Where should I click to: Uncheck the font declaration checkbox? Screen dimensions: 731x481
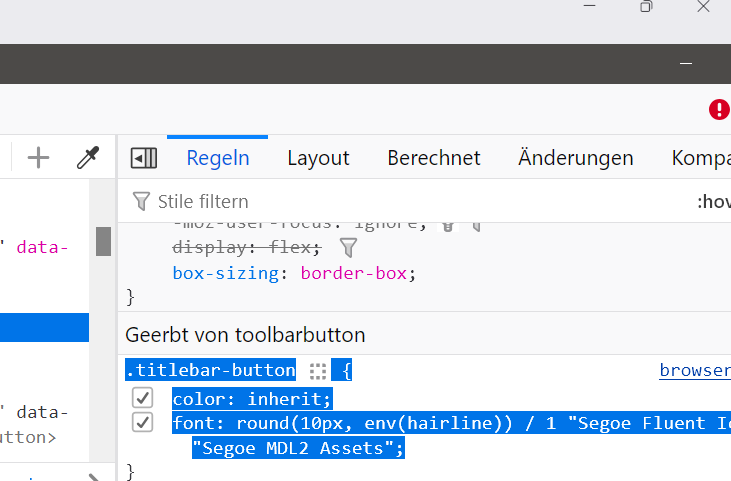[x=142, y=423]
